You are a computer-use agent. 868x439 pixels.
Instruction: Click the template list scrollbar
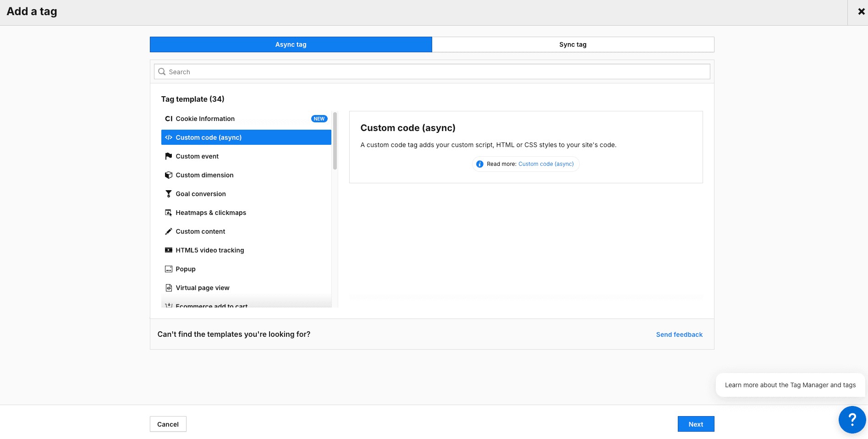pyautogui.click(x=335, y=142)
